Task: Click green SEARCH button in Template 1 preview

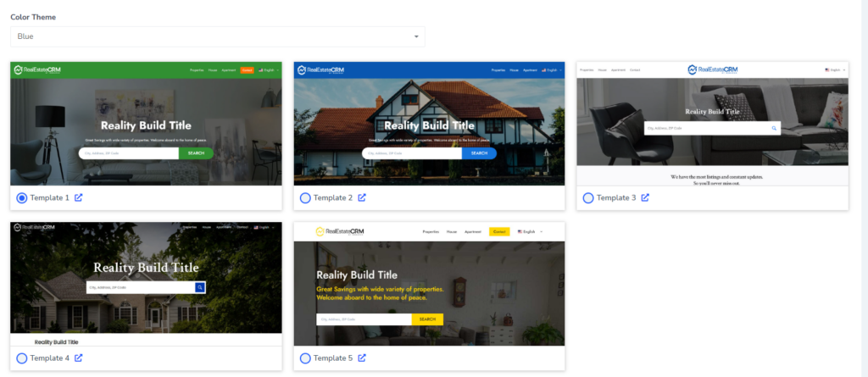Action: point(196,153)
